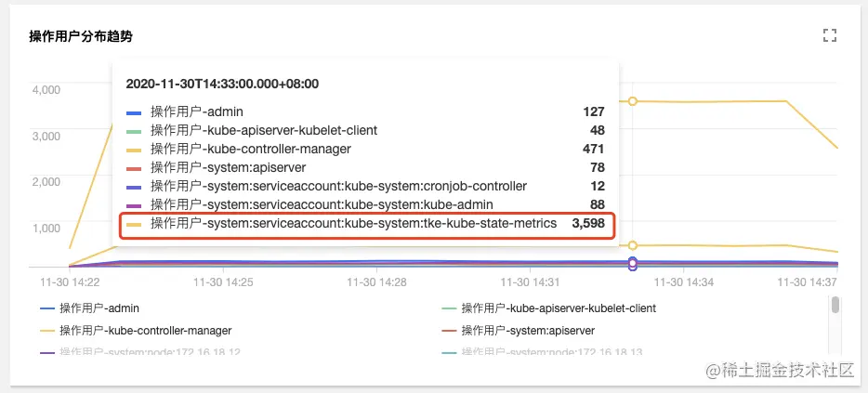This screenshot has height=393, width=868.
Task: Click x-axis label 11-30 14:25
Action: pos(223,282)
